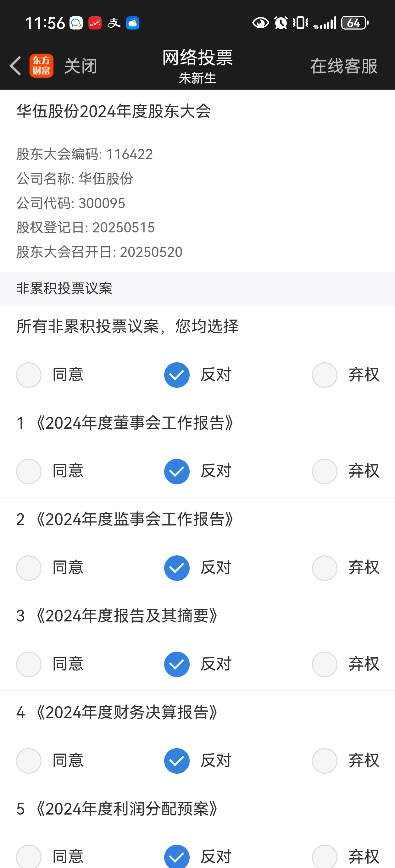Tap the battery indicator in status bar
The height and width of the screenshot is (868, 395).
(355, 23)
